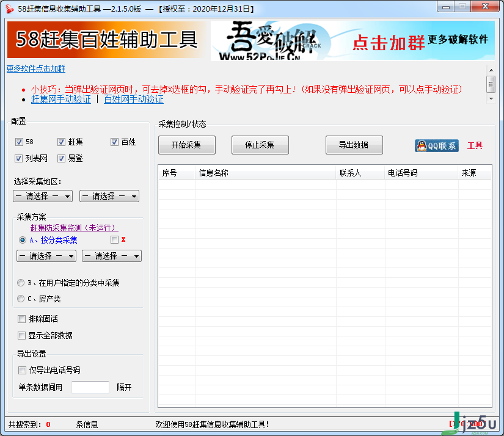
Task: Select A、按分类采集 radio option
Action: (x=22, y=240)
